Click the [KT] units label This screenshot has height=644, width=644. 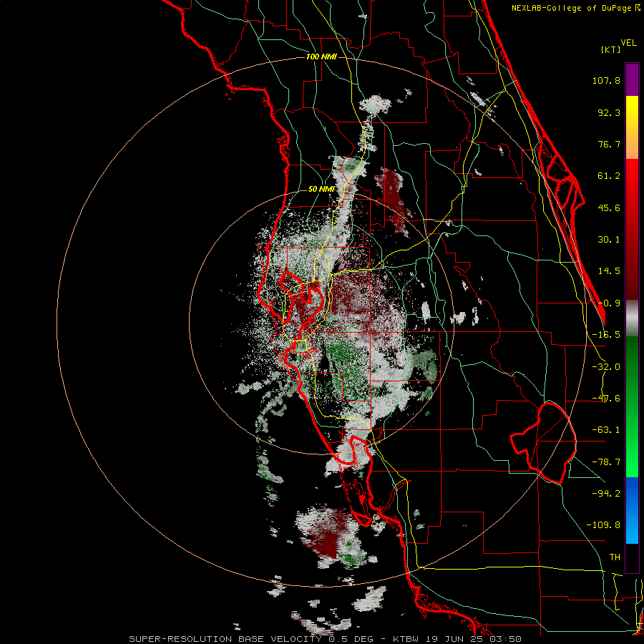(611, 49)
